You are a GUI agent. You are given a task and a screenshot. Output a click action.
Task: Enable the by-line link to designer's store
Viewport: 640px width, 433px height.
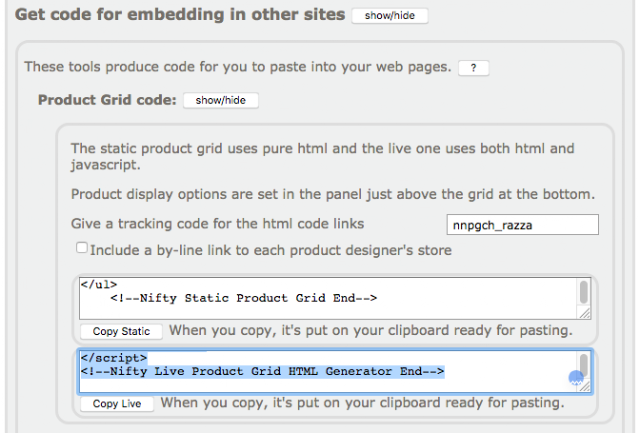(82, 248)
